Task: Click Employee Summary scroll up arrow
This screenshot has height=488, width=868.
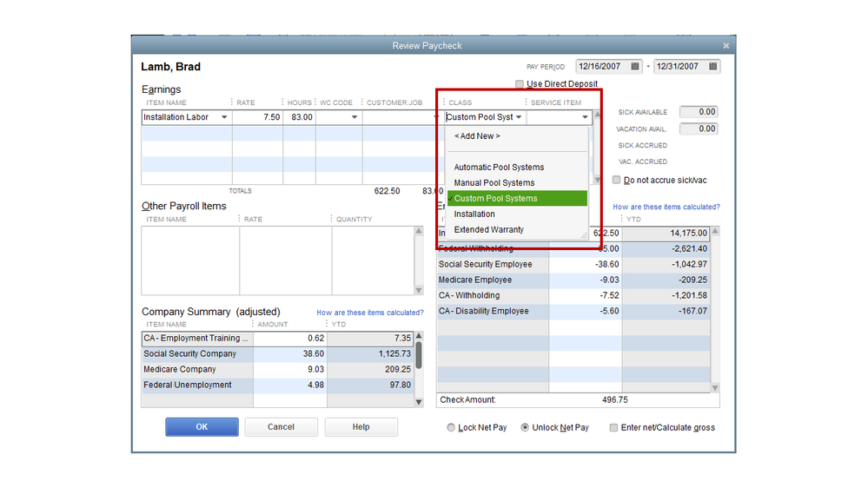Action: (x=715, y=231)
